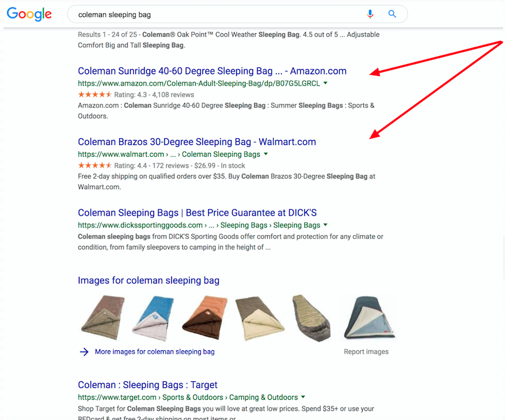Image resolution: width=505 pixels, height=420 pixels.
Task: Click the dickssportinggoods.com breadcrumb URL
Action: click(199, 225)
